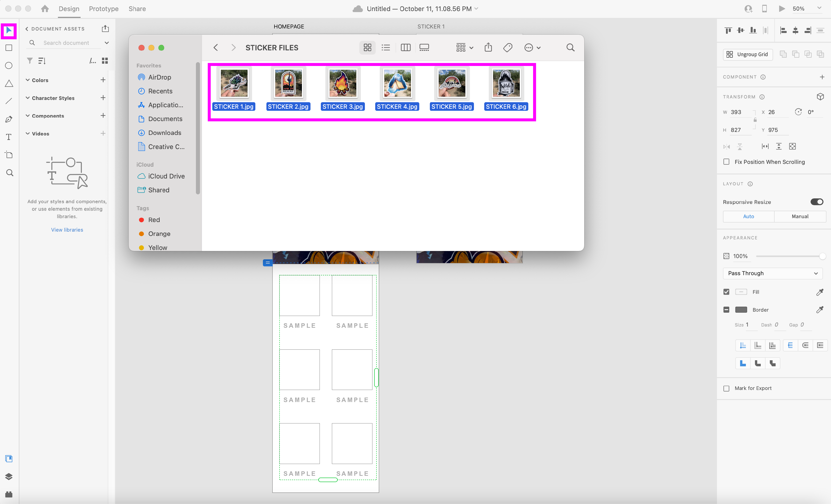Select the Pen tool

pos(9,119)
